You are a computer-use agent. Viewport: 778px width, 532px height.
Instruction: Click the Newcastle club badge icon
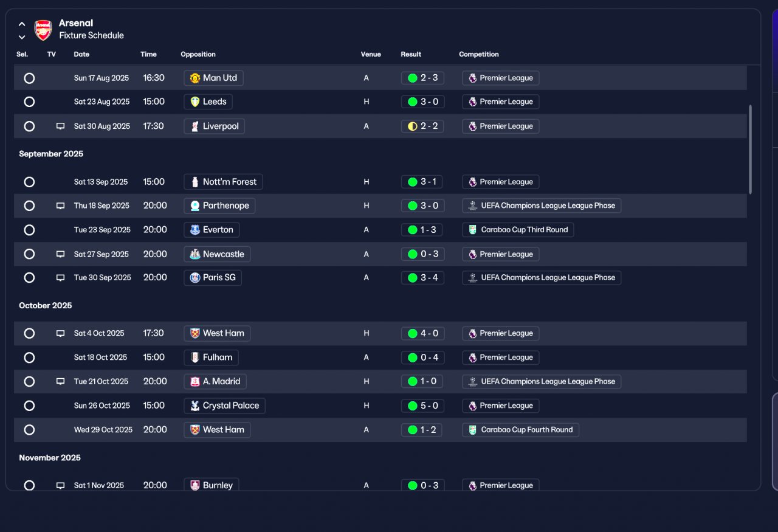click(x=195, y=254)
